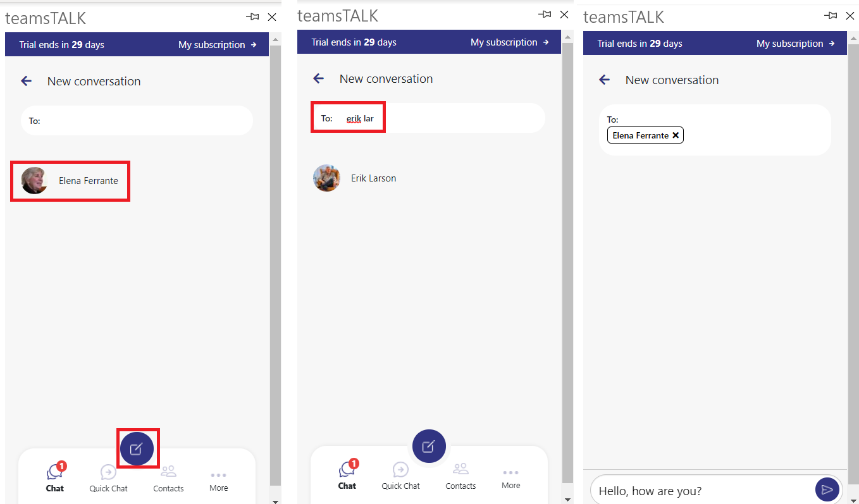The image size is (859, 504).
Task: Click compose icon in the middle panel
Action: (429, 446)
